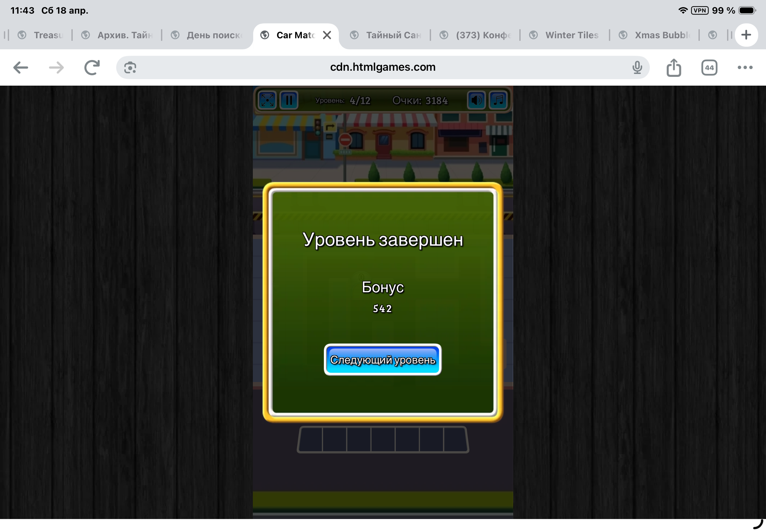This screenshot has height=532, width=766.
Task: Tap the microphone voice search icon
Action: 637,68
